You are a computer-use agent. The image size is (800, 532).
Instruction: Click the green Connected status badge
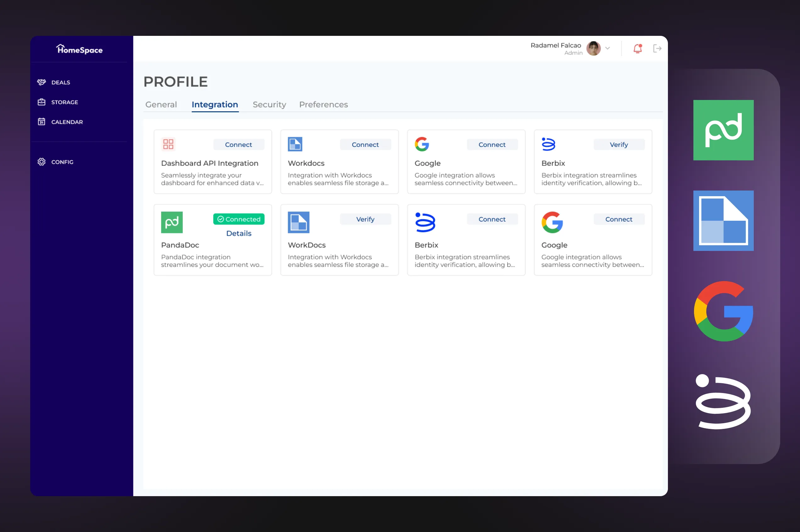click(x=238, y=219)
